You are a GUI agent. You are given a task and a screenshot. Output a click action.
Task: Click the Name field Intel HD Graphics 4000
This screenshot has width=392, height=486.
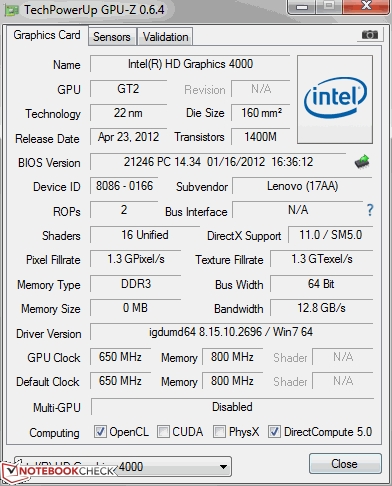190,64
